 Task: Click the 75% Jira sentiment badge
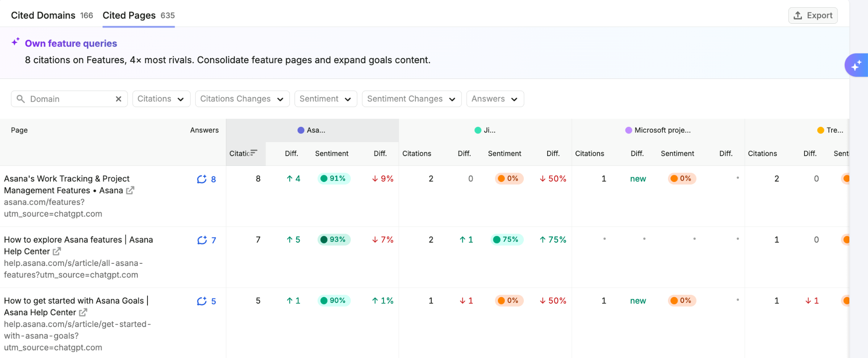click(x=506, y=240)
